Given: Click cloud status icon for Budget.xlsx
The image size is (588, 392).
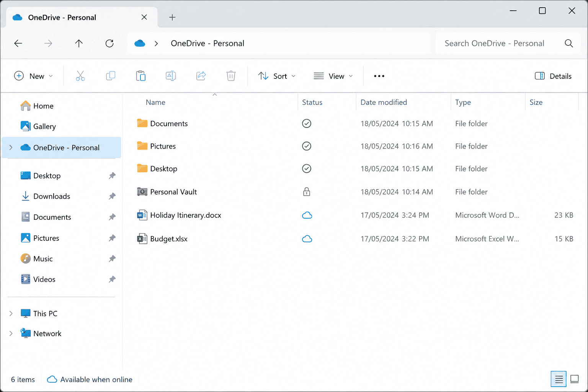Looking at the screenshot, I should [x=307, y=239].
